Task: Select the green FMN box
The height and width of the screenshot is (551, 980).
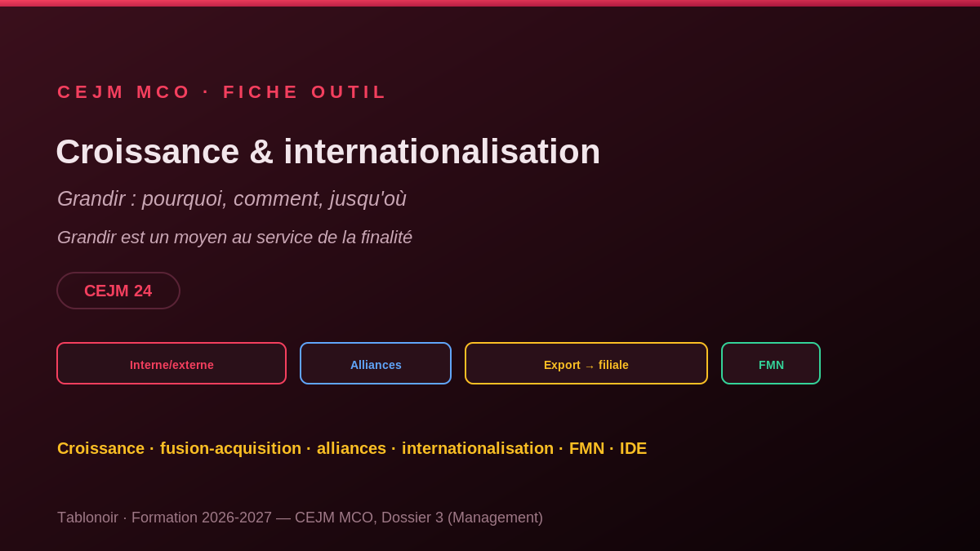Action: [x=771, y=363]
